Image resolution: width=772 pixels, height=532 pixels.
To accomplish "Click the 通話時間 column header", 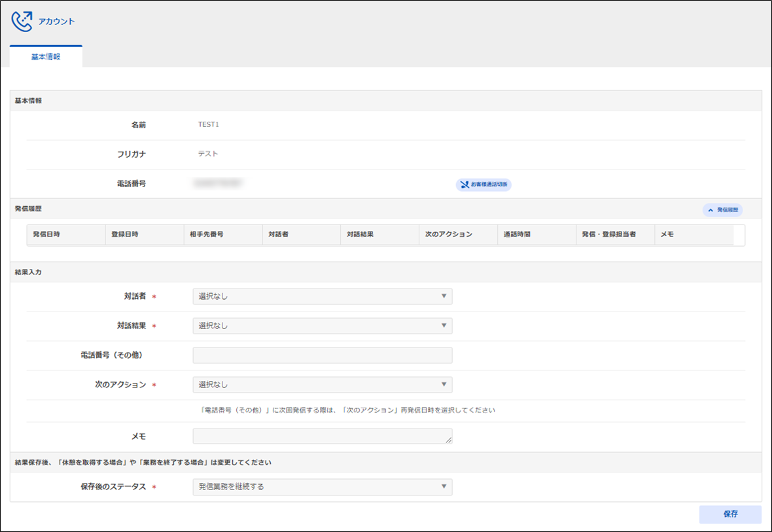I will pos(536,234).
